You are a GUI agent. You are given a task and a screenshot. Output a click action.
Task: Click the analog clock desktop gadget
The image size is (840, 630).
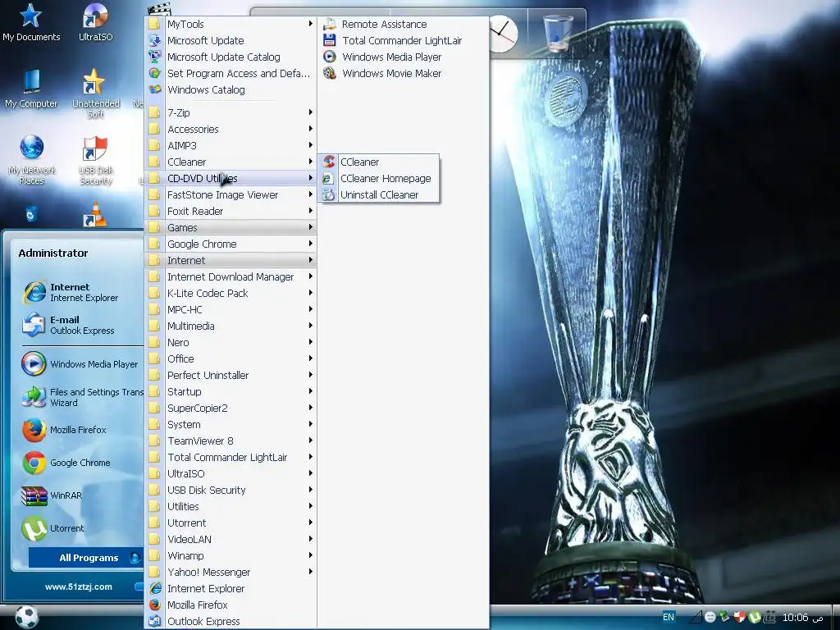click(501, 33)
